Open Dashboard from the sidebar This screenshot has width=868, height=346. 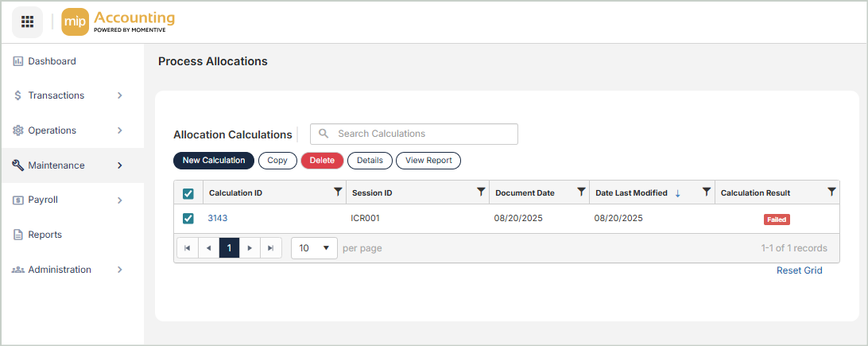pyautogui.click(x=52, y=61)
